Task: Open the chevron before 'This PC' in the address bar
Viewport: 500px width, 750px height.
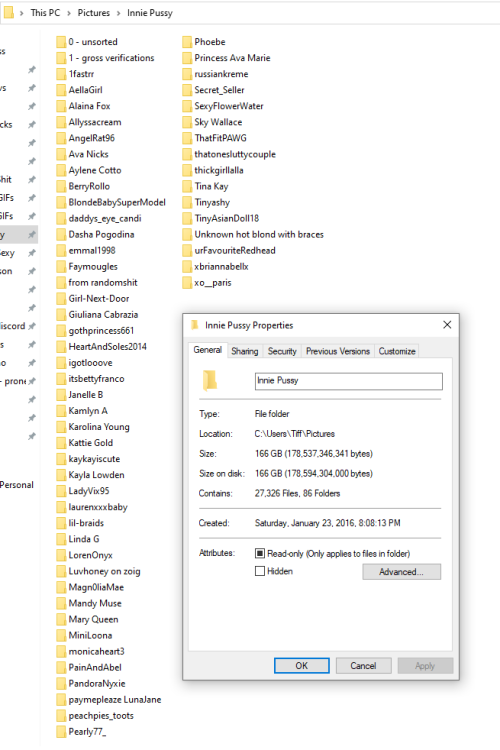Action: point(22,13)
